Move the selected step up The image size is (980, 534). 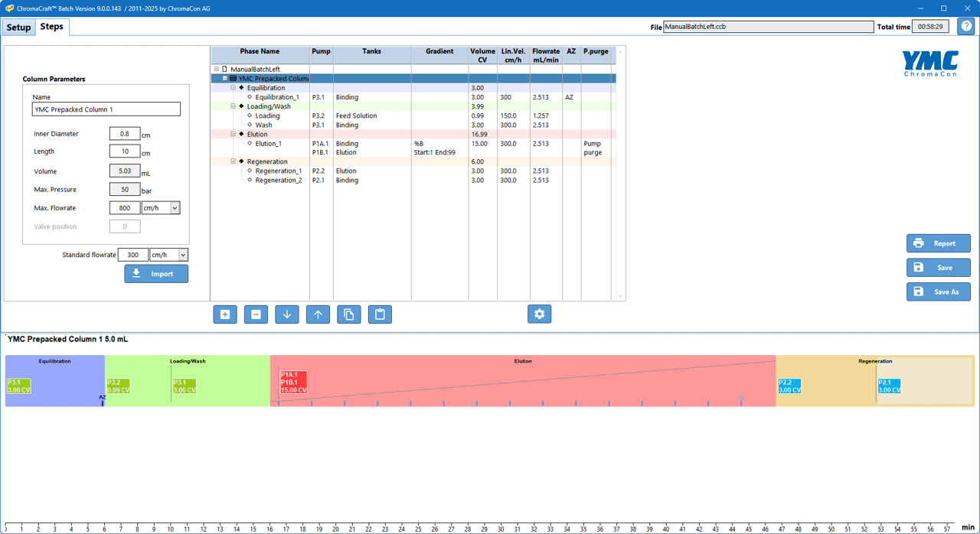coord(318,314)
